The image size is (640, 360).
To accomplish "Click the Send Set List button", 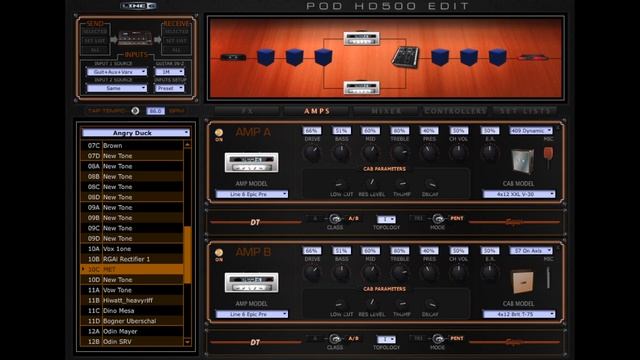I will [95, 41].
